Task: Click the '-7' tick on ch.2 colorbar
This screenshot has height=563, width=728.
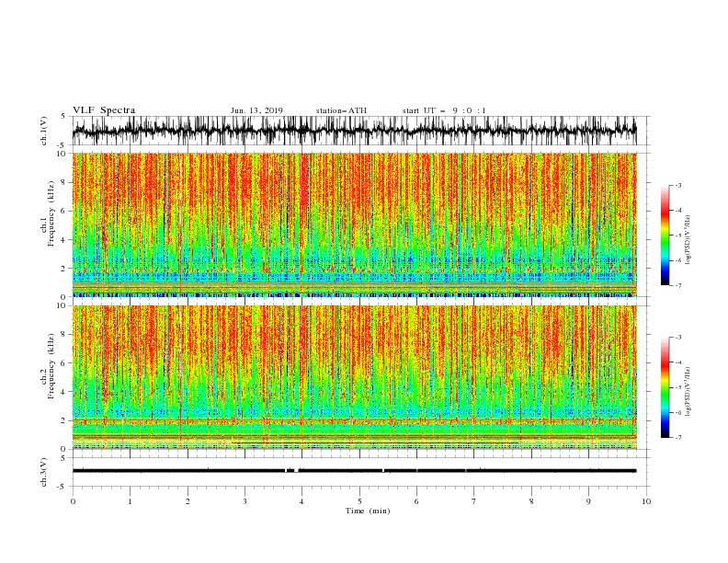Action: [678, 437]
